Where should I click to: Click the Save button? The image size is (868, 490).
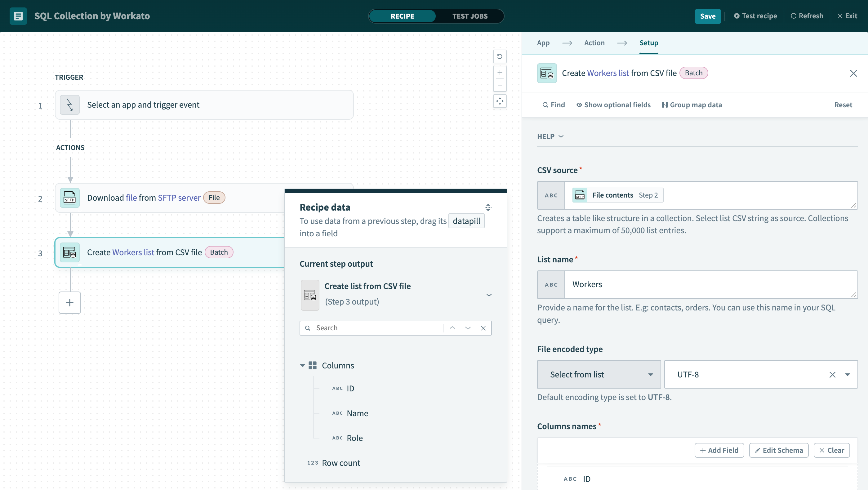coord(708,16)
